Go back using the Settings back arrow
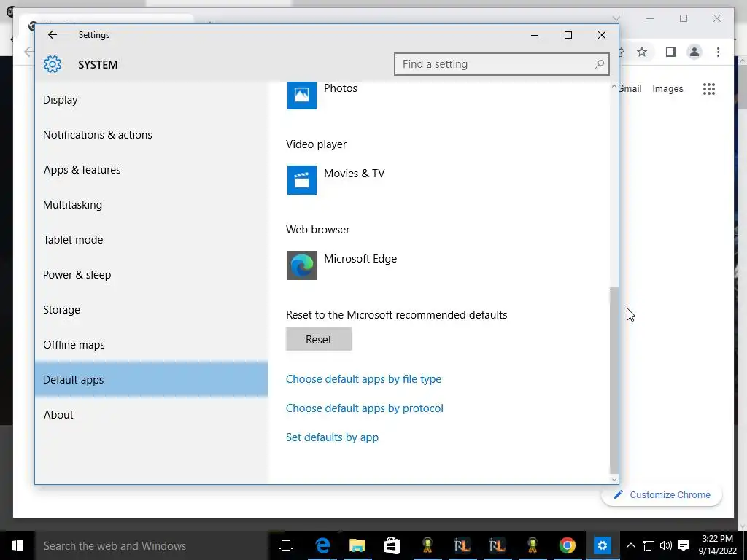This screenshot has height=560, width=747. pyautogui.click(x=53, y=35)
